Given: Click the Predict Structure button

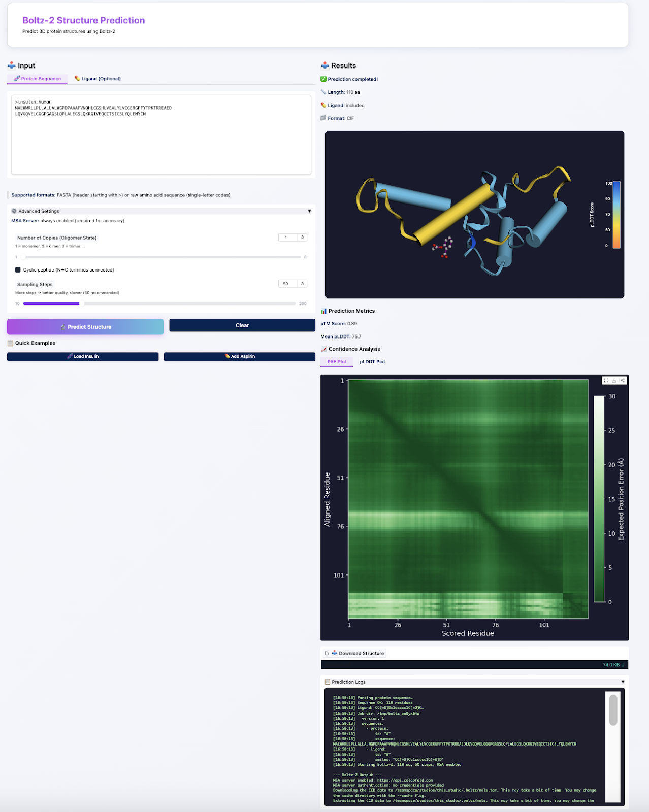Looking at the screenshot, I should 85,327.
